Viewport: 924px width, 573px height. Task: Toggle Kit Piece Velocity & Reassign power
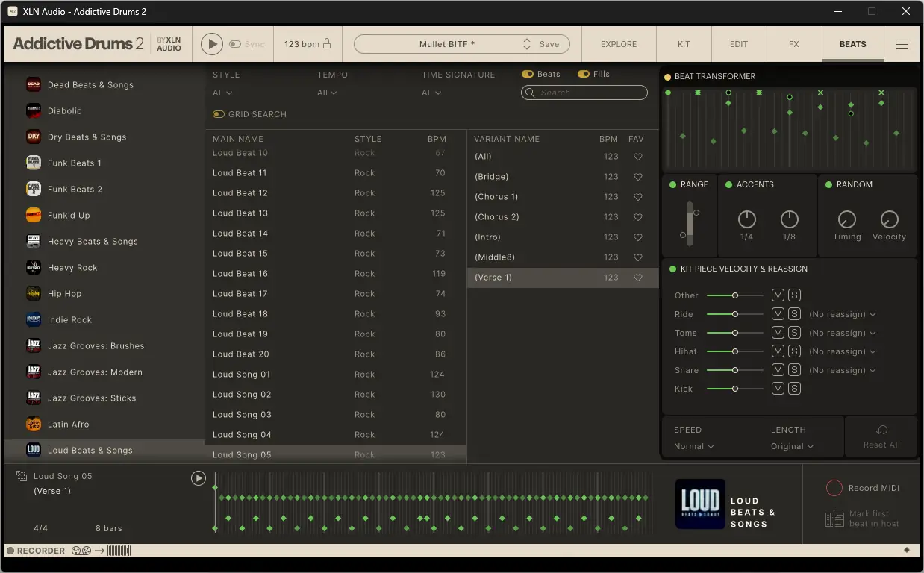pos(672,269)
